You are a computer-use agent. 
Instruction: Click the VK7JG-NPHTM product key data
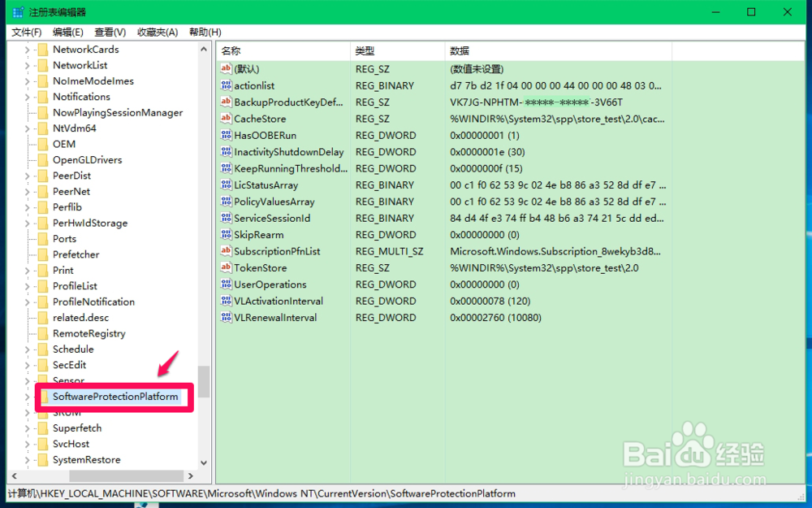click(537, 102)
